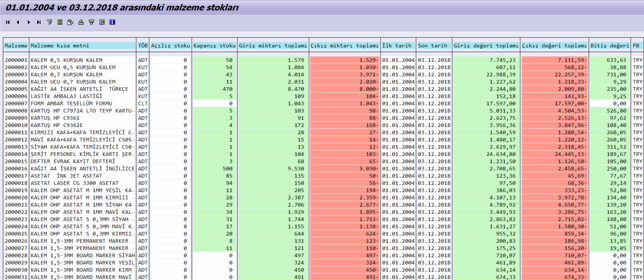Viewport: 644px width, 280px height.
Task: Click material number 2000028
Action: coord(16,255)
